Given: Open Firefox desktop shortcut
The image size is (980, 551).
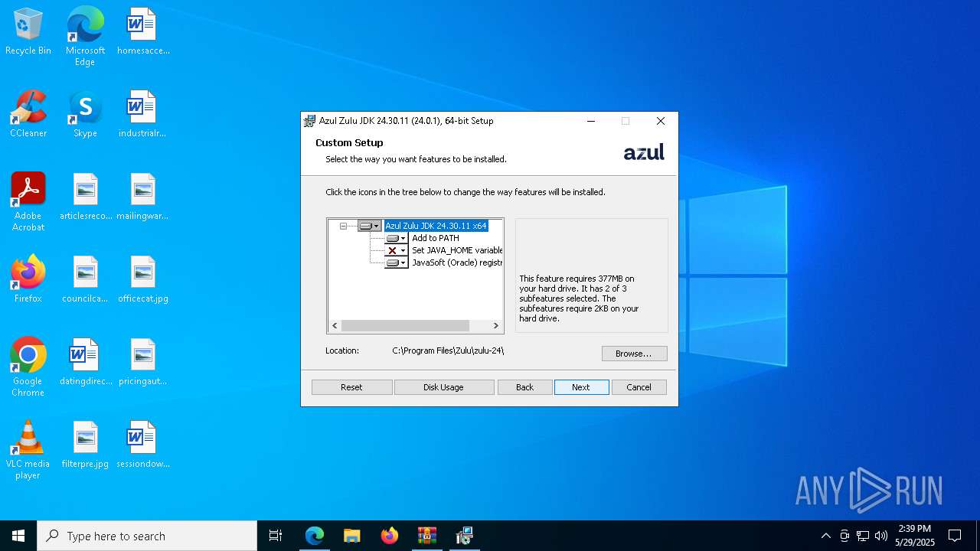Looking at the screenshot, I should (28, 280).
